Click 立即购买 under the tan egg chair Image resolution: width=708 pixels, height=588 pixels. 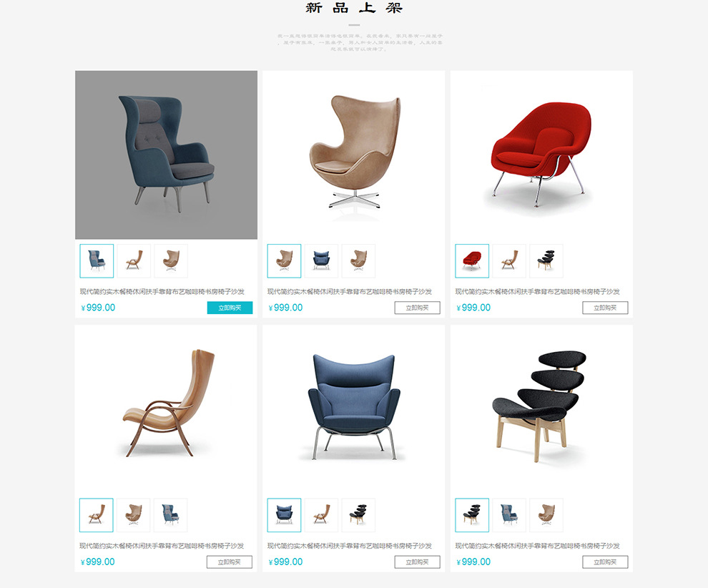pyautogui.click(x=417, y=308)
